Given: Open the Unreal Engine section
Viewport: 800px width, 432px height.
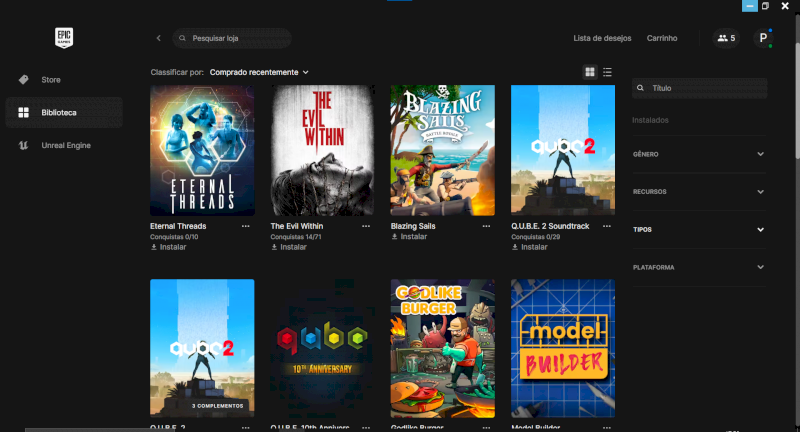Looking at the screenshot, I should click(x=64, y=145).
